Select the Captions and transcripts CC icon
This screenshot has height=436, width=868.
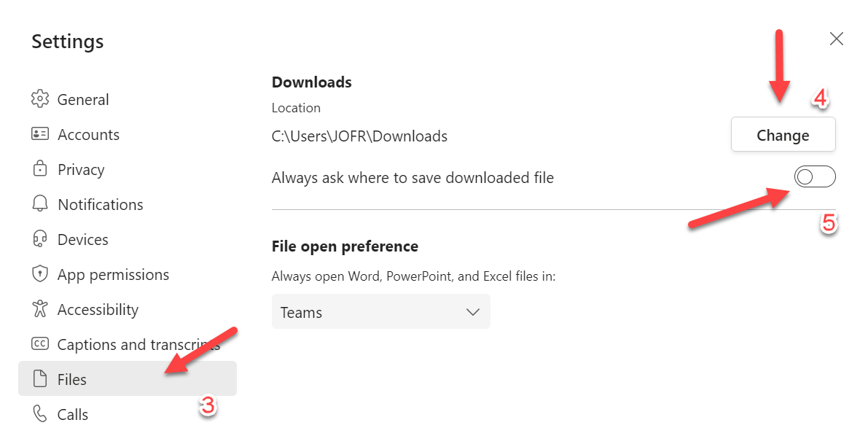(41, 344)
